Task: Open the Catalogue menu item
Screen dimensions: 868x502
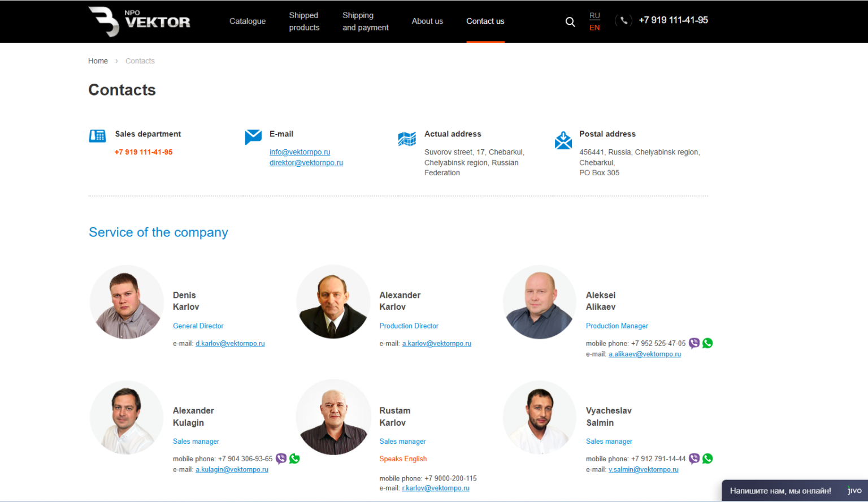Action: pos(248,21)
